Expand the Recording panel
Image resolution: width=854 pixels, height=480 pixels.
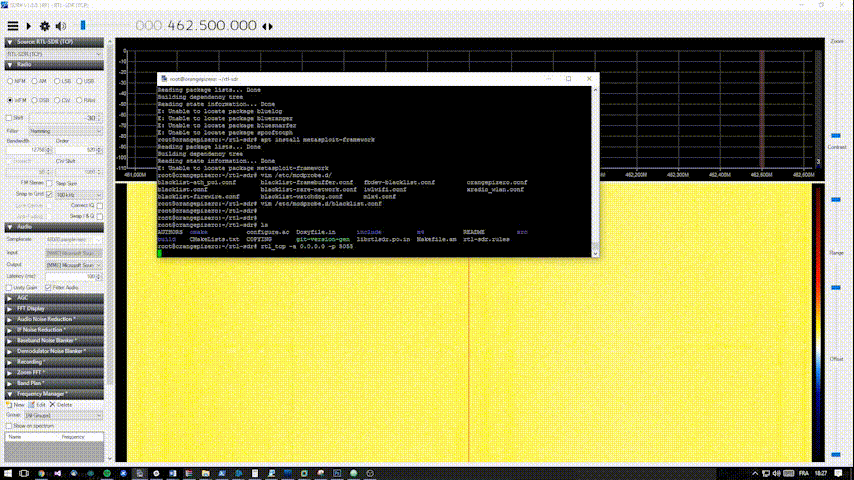[30, 361]
